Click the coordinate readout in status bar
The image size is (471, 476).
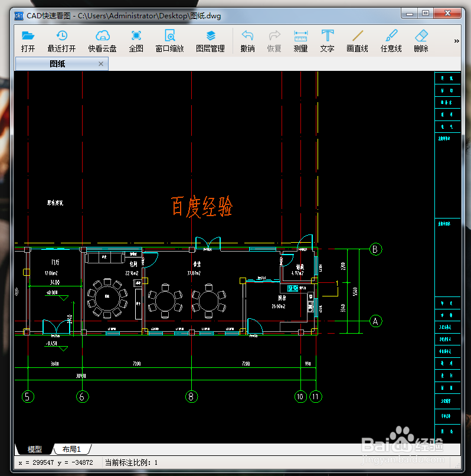point(56,462)
